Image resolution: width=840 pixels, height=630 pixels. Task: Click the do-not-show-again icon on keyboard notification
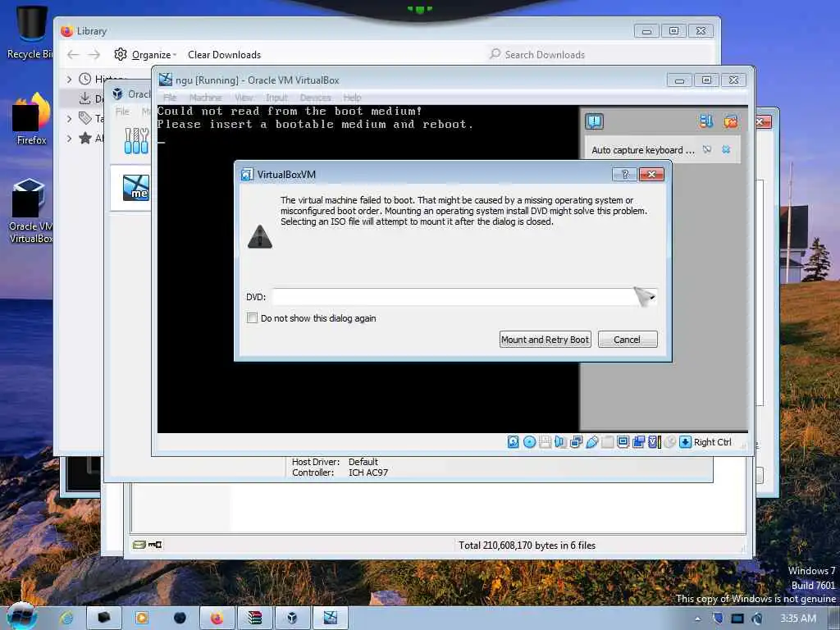707,149
